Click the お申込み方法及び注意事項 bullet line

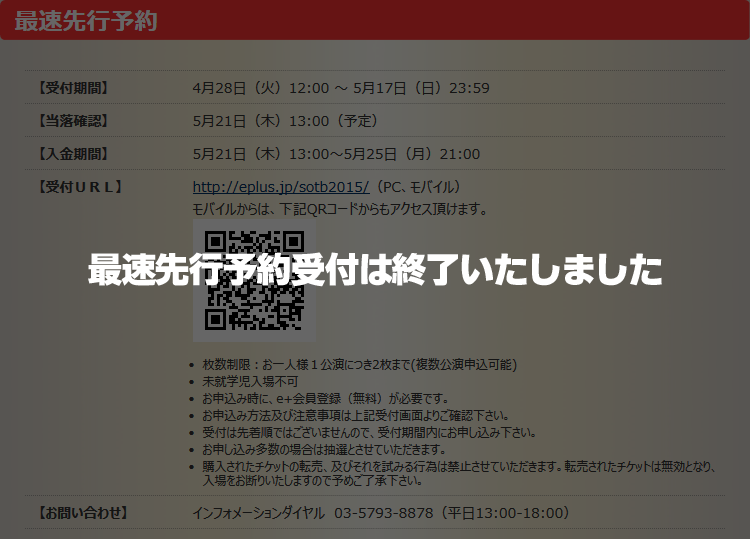click(355, 415)
